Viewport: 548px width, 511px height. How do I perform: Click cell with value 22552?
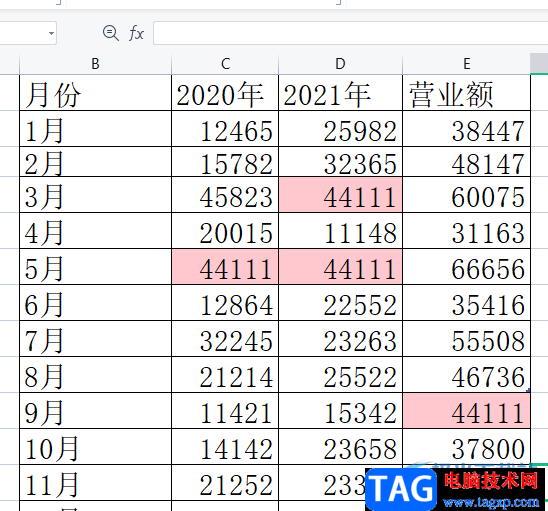pyautogui.click(x=340, y=303)
